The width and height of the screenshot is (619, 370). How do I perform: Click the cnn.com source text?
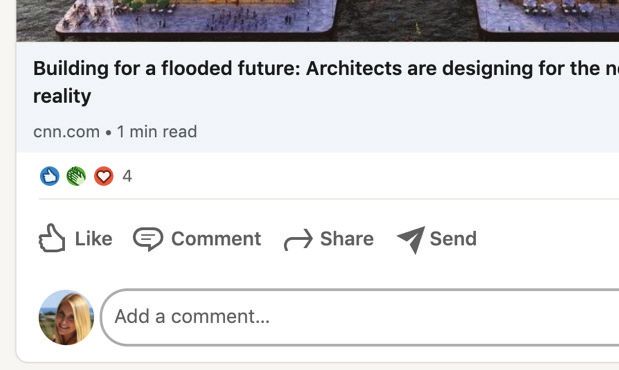tap(66, 132)
